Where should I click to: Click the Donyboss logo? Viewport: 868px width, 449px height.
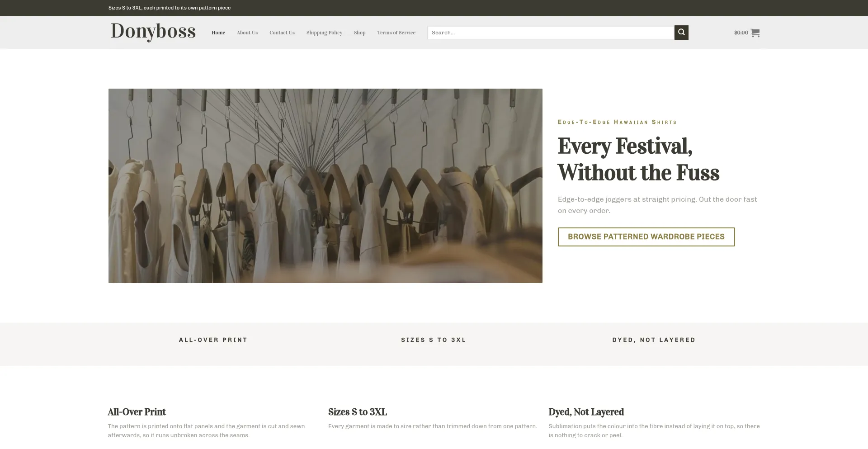(x=153, y=32)
